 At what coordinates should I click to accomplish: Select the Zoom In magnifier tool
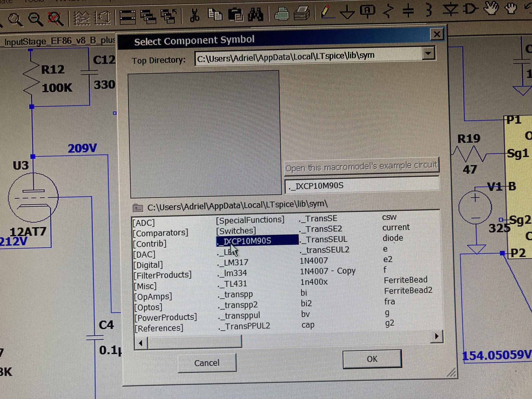tap(15, 19)
